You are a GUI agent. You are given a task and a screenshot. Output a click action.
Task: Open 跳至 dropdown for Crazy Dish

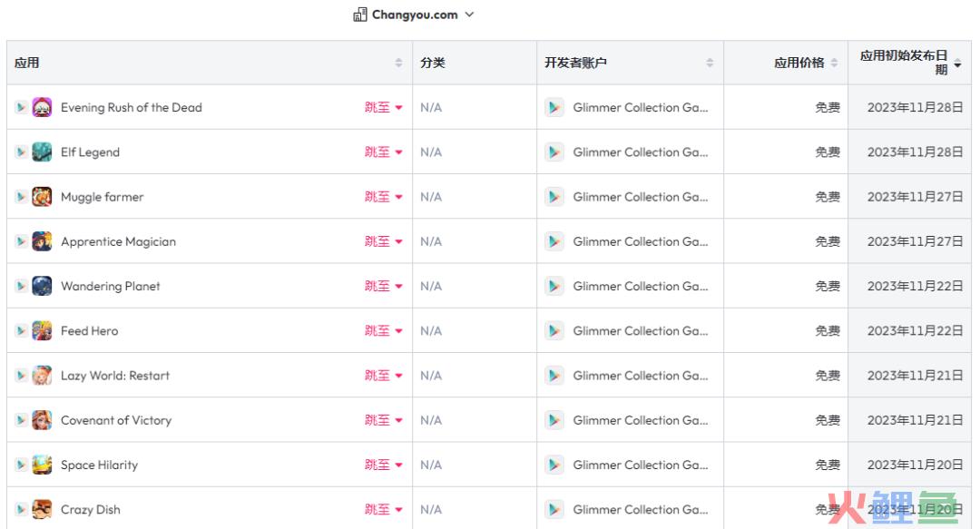[383, 510]
